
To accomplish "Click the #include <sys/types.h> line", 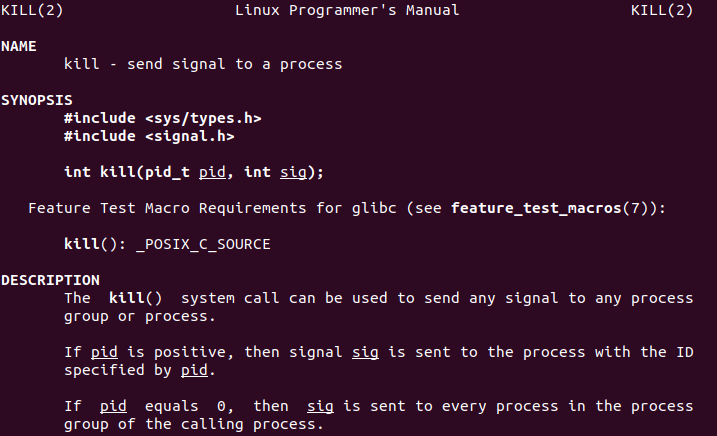I will [x=163, y=118].
